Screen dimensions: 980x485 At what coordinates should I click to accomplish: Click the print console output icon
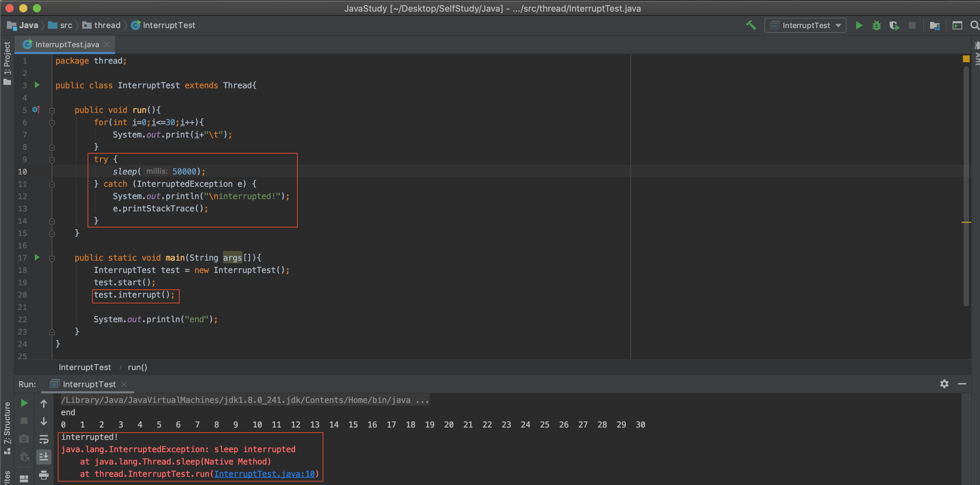pos(44,475)
